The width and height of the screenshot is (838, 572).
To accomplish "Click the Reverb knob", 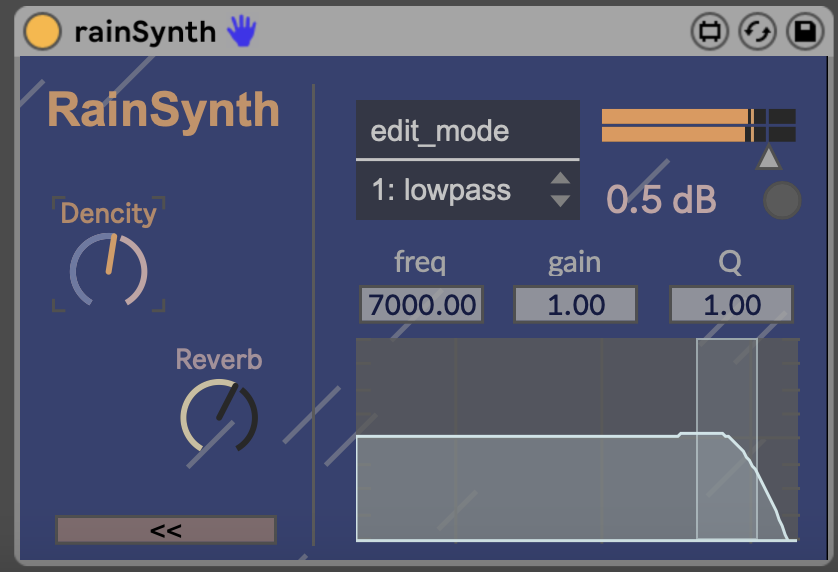I will 219,415.
